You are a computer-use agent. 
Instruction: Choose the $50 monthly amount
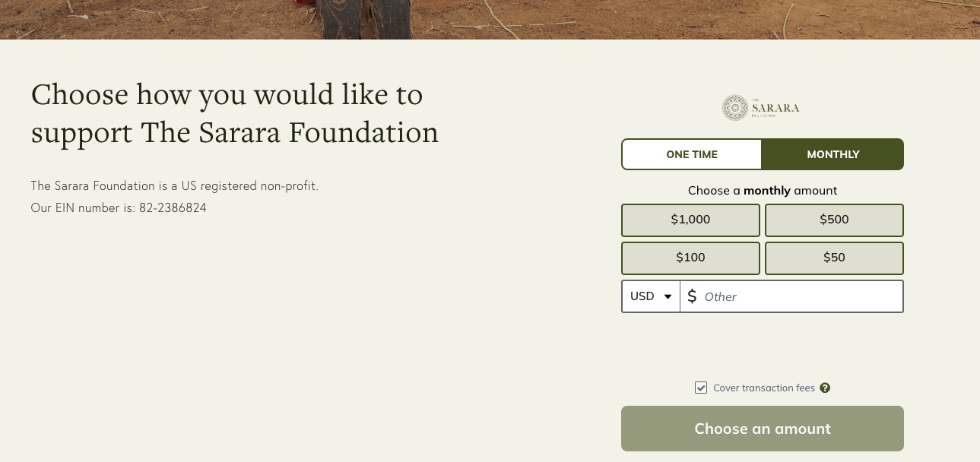click(834, 258)
